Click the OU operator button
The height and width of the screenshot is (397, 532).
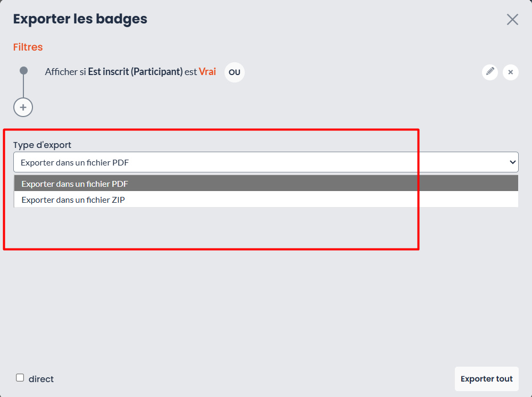[x=235, y=72]
